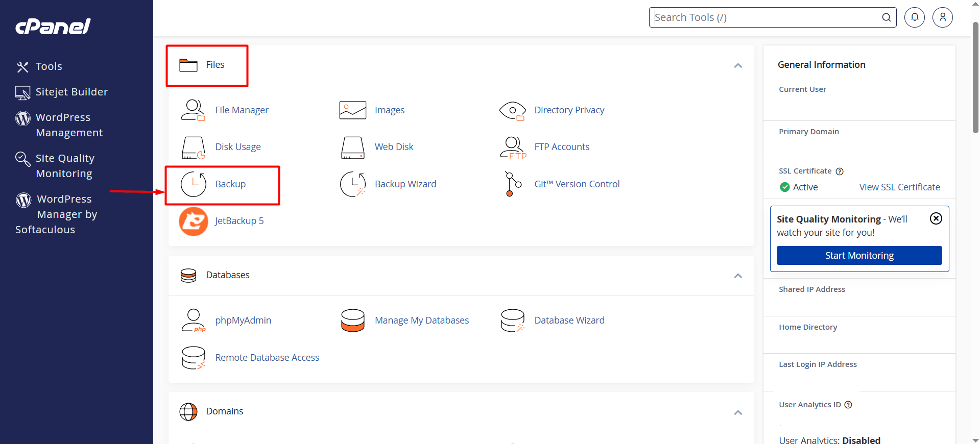Click the Disk Usage icon

pos(193,147)
